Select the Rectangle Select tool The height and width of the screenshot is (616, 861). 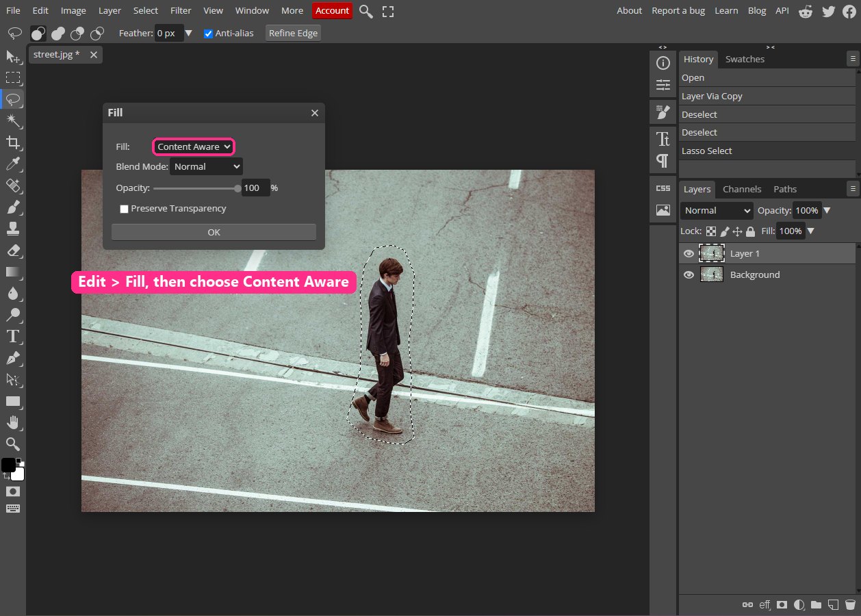point(13,77)
